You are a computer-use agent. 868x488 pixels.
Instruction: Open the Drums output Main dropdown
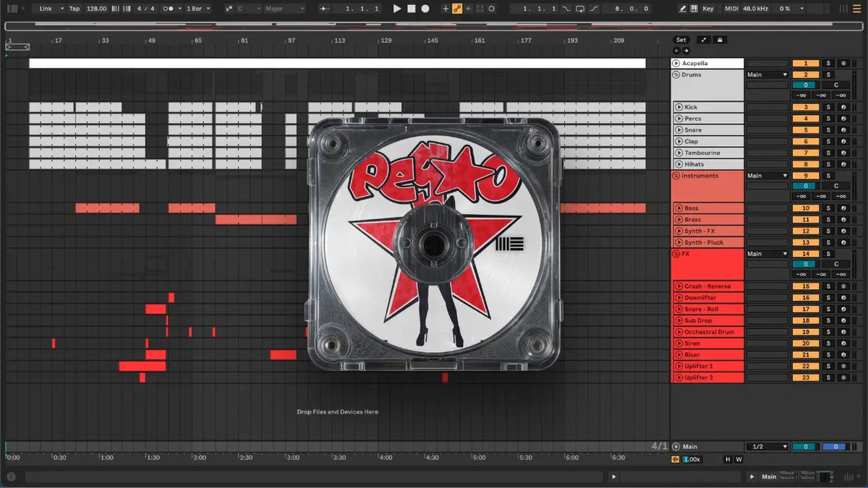(x=767, y=74)
